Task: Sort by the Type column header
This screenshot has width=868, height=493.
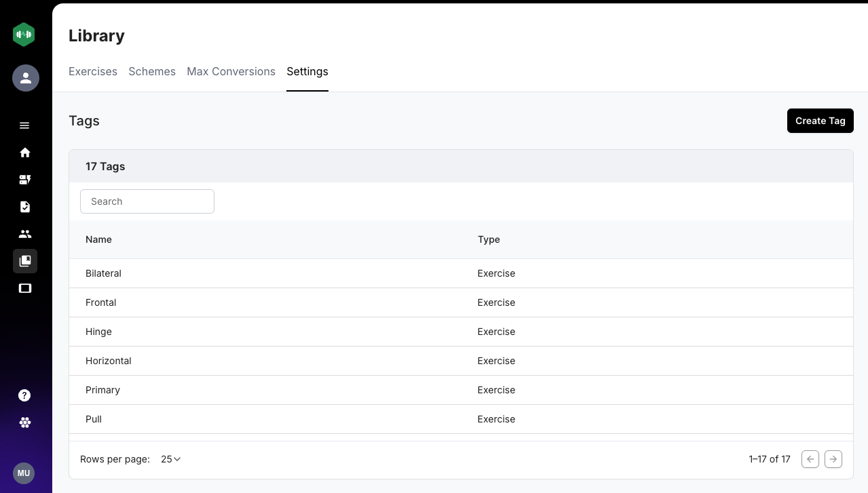Action: (x=489, y=239)
